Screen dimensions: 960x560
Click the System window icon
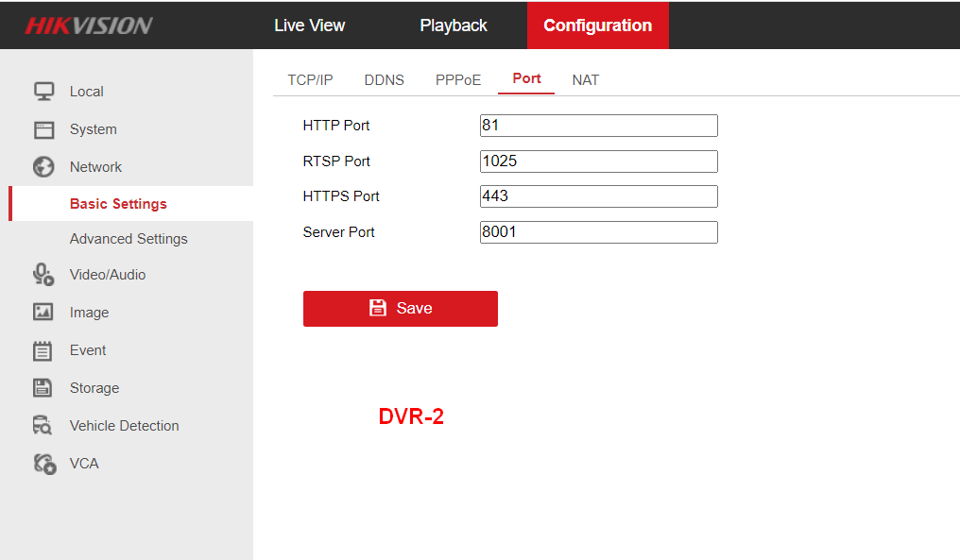pyautogui.click(x=43, y=129)
